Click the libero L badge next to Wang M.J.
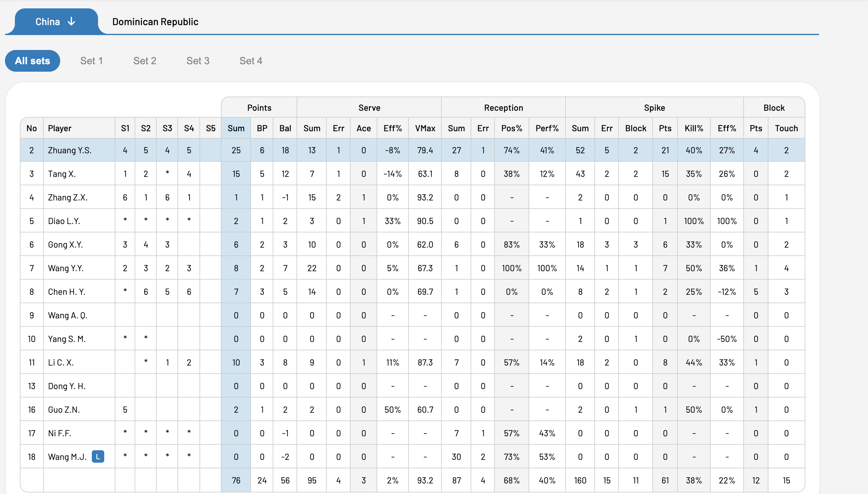Screen dimensions: 868x494 (x=98, y=457)
